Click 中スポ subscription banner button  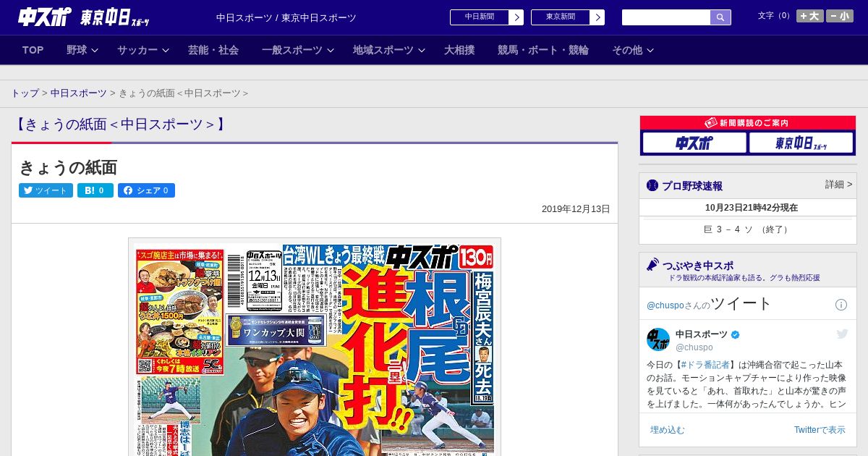(x=694, y=143)
